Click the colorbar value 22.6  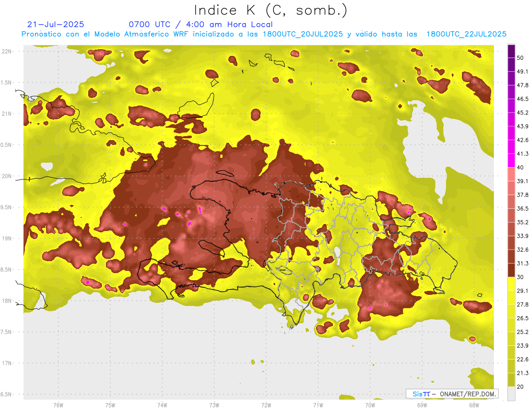pyautogui.click(x=522, y=359)
